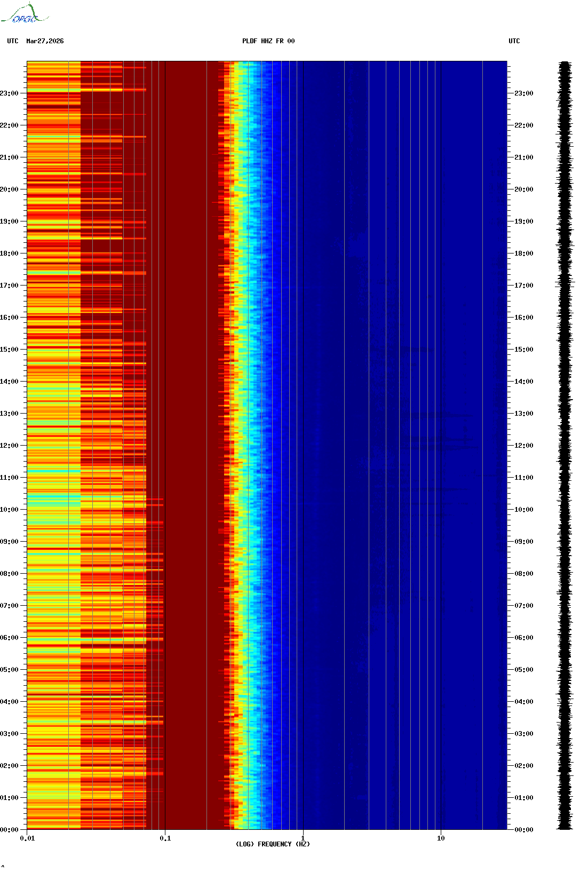
Task: Select the station title PLDF HHZ FR 00
Action: (x=268, y=41)
